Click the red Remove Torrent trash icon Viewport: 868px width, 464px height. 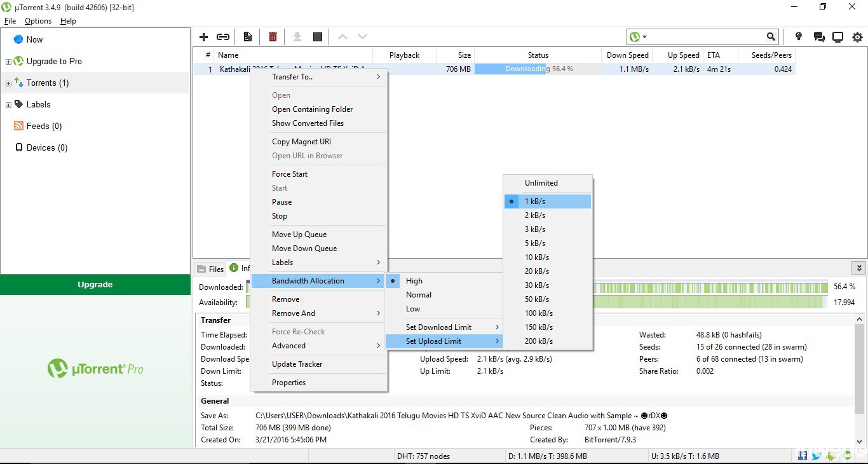[273, 37]
